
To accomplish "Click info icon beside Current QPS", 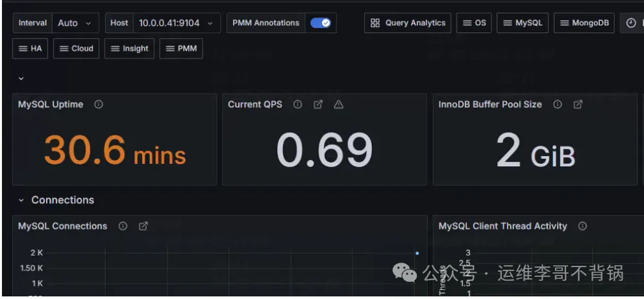I will [x=297, y=105].
